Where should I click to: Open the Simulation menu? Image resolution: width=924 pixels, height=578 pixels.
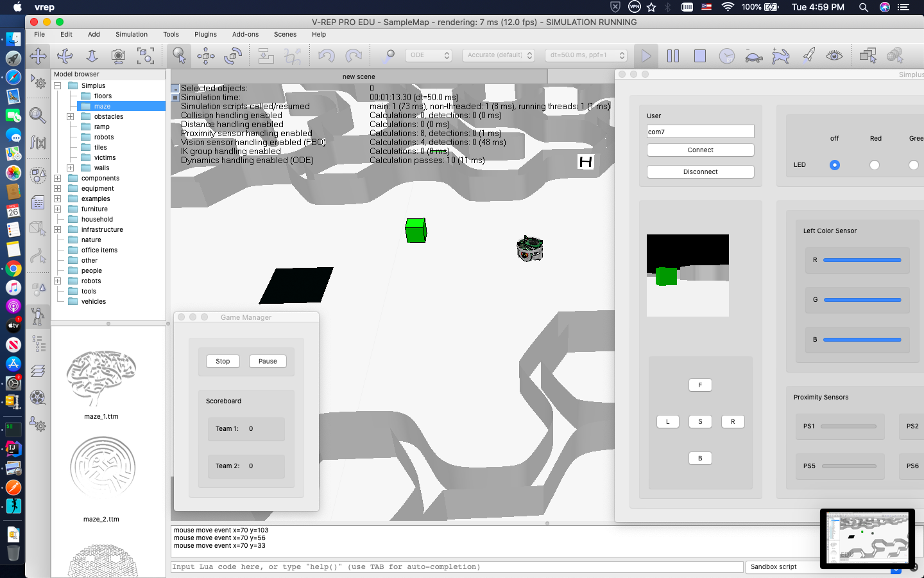132,35
